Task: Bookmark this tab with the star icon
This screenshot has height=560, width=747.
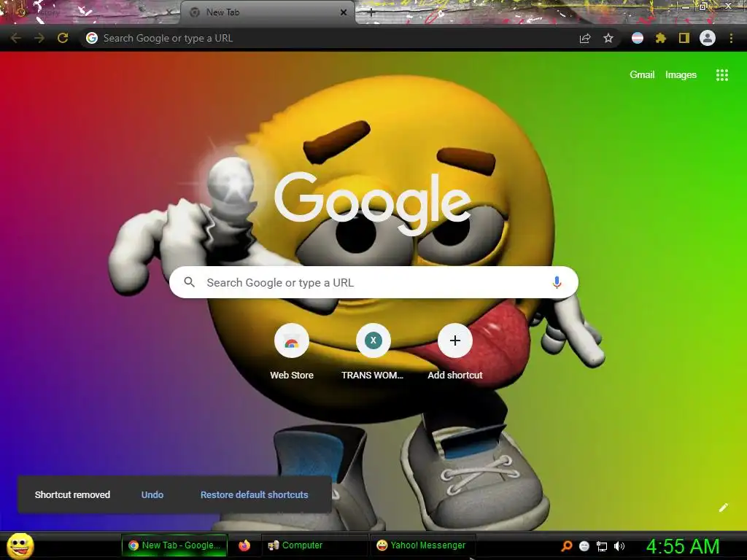Action: [608, 38]
